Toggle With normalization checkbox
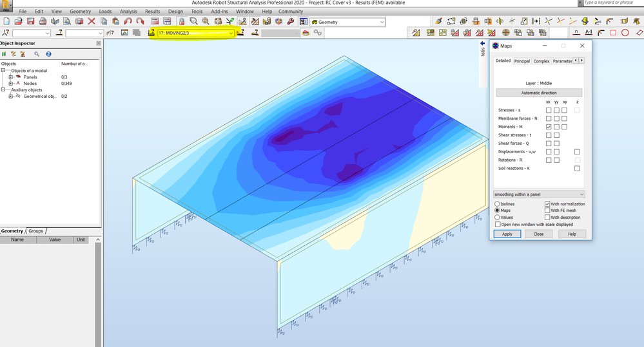Image resolution: width=644 pixels, height=347 pixels. [547, 204]
